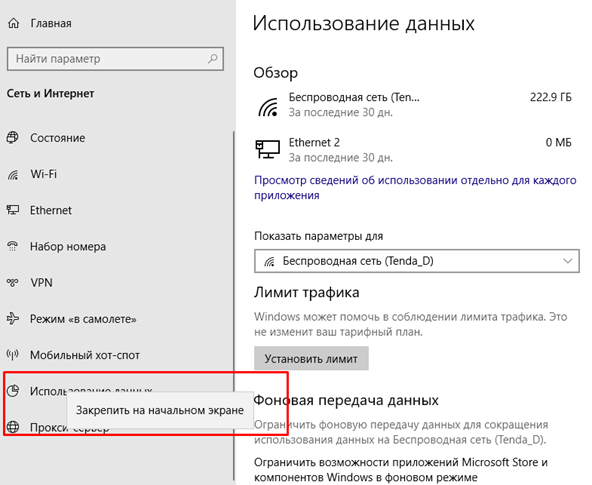Click the Home house icon
The height and width of the screenshot is (485, 592).
click(x=13, y=23)
